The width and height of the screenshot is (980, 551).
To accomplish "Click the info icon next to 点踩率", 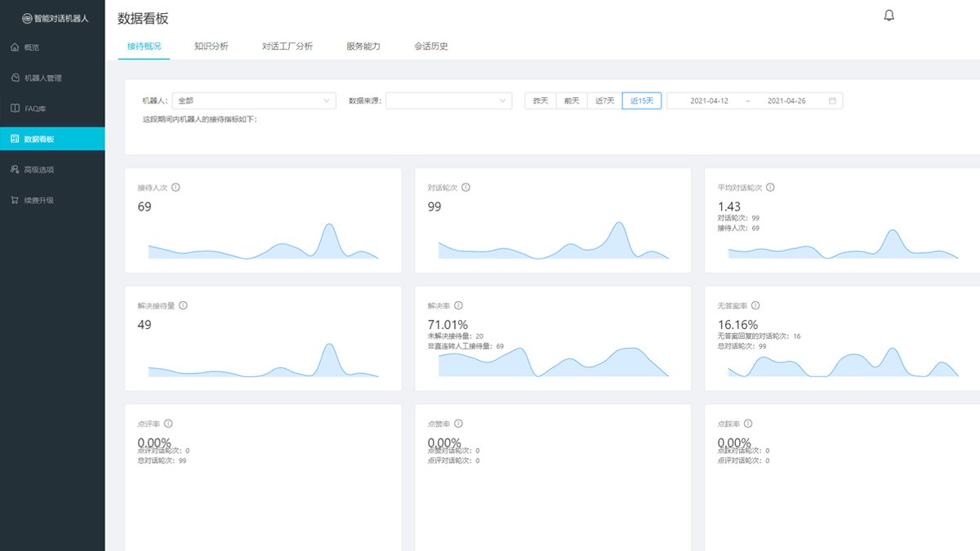I will pyautogui.click(x=748, y=424).
